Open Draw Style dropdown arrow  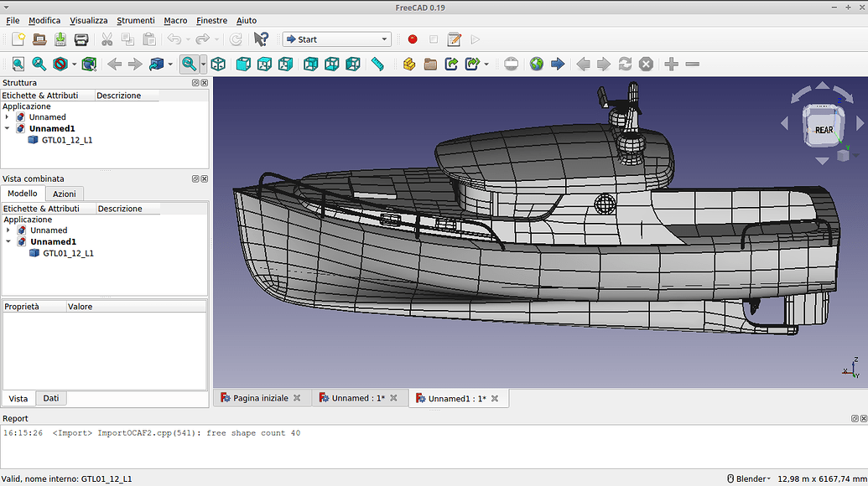[x=74, y=65]
